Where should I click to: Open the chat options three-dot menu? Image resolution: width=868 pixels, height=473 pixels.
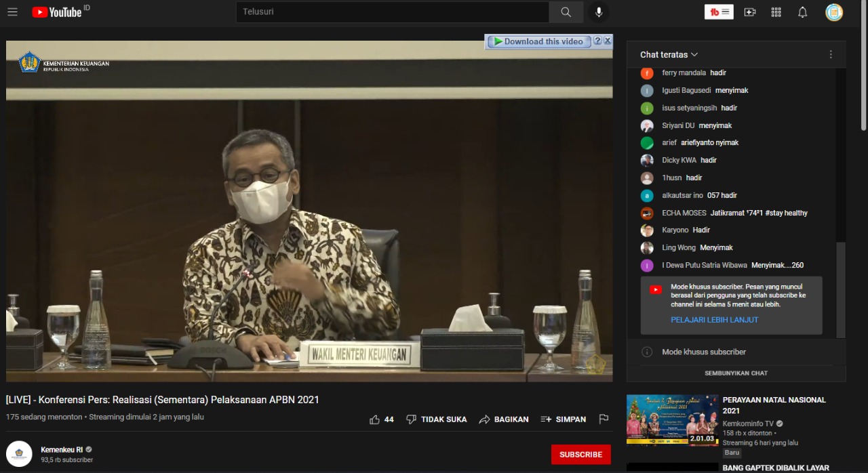pyautogui.click(x=831, y=54)
